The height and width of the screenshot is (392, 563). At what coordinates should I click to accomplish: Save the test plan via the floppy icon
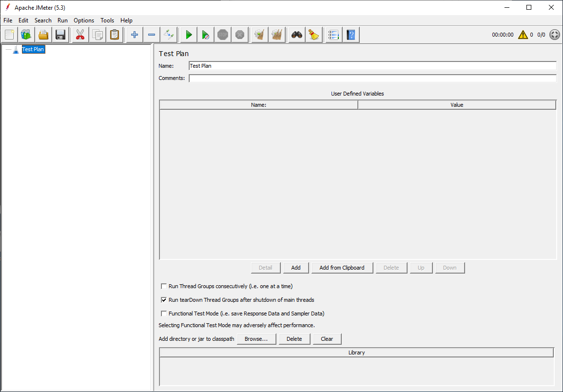tap(60, 35)
